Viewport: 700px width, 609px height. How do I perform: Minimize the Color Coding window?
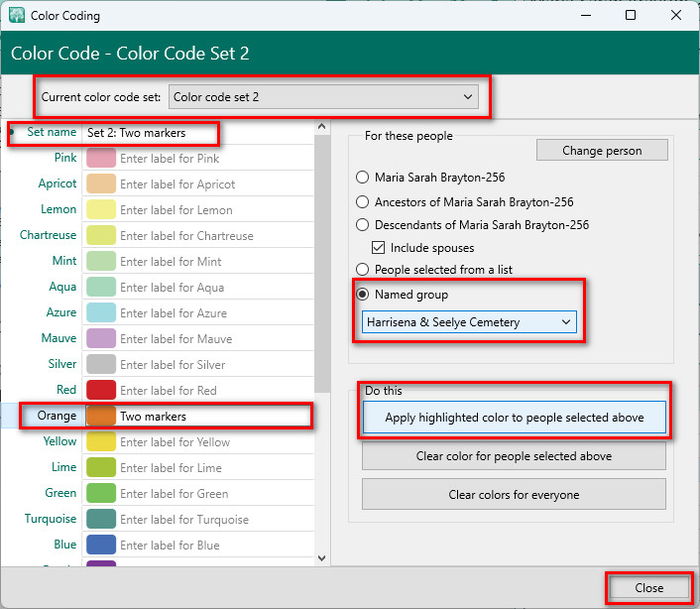(586, 15)
